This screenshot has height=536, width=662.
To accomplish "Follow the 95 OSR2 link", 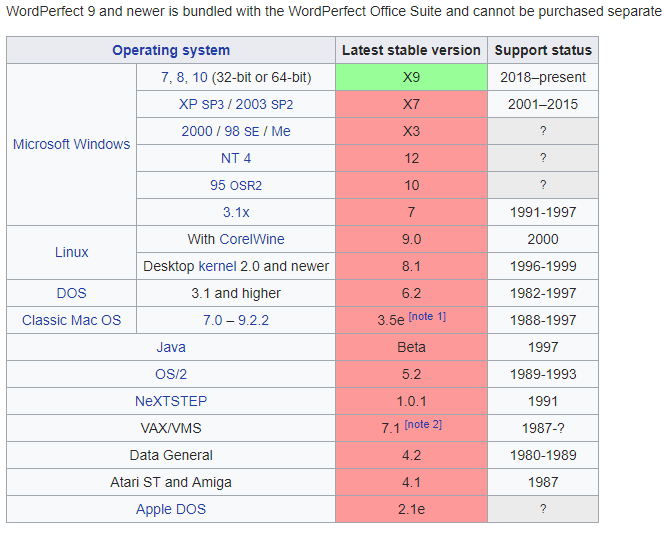I will coord(236,185).
